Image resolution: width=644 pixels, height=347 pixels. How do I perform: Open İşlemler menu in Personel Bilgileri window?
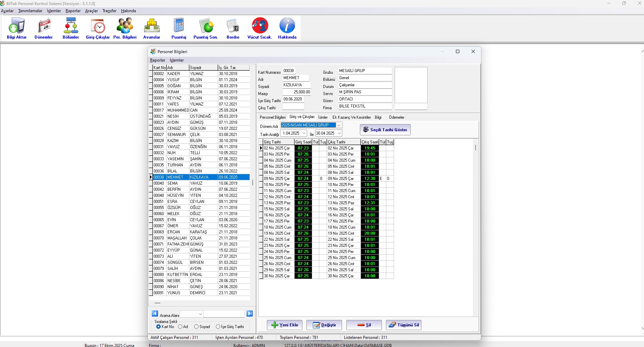click(x=177, y=60)
